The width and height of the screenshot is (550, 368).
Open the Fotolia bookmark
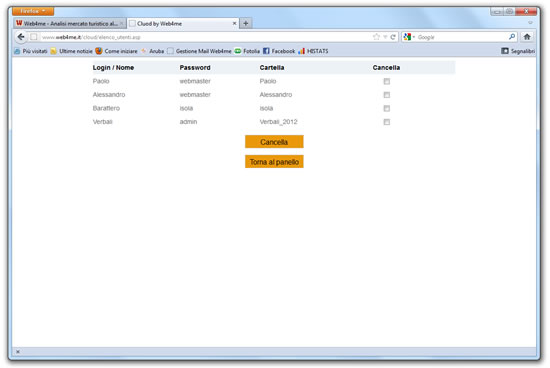pyautogui.click(x=247, y=51)
